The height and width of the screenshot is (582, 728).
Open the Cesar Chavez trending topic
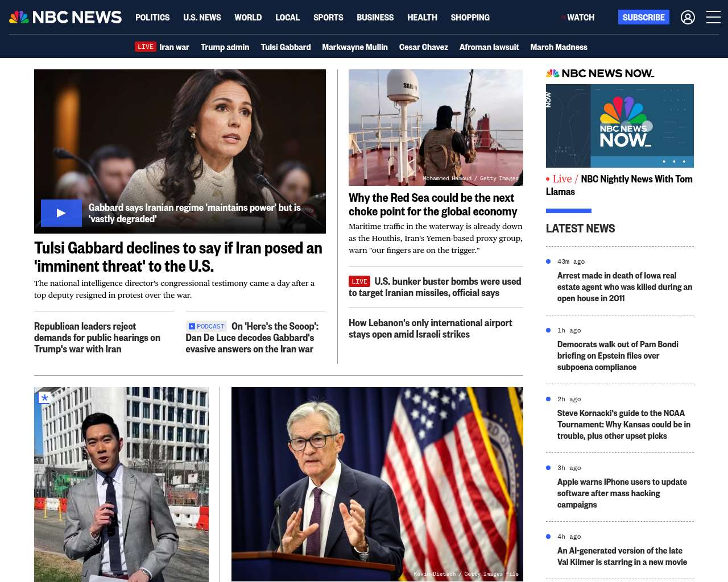[424, 47]
